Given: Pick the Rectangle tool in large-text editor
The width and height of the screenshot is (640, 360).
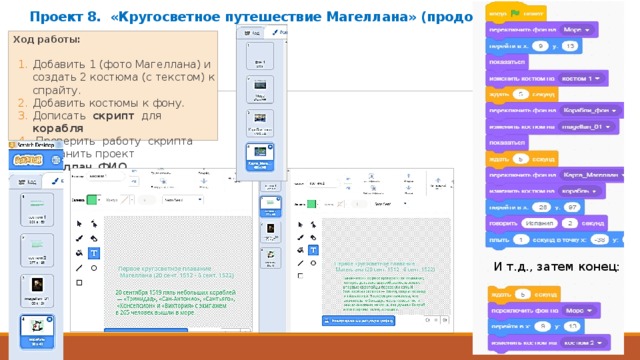Looking at the screenshot, I should click(79, 282).
